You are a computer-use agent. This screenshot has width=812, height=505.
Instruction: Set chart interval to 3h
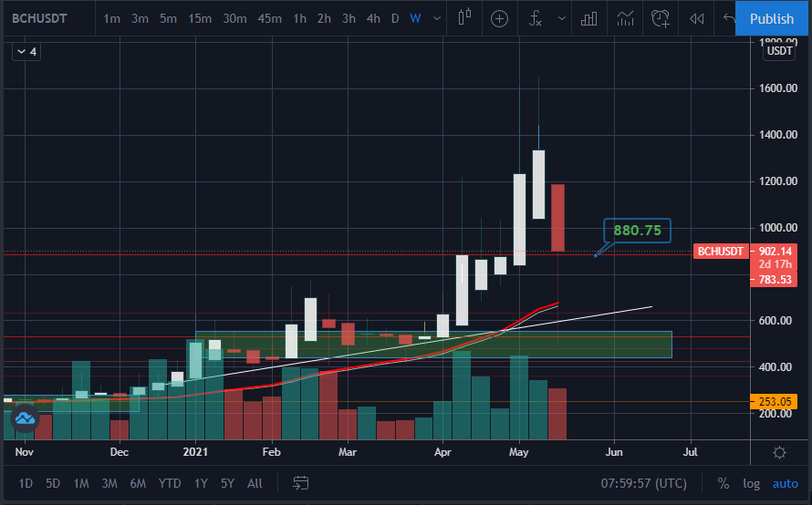(x=349, y=18)
